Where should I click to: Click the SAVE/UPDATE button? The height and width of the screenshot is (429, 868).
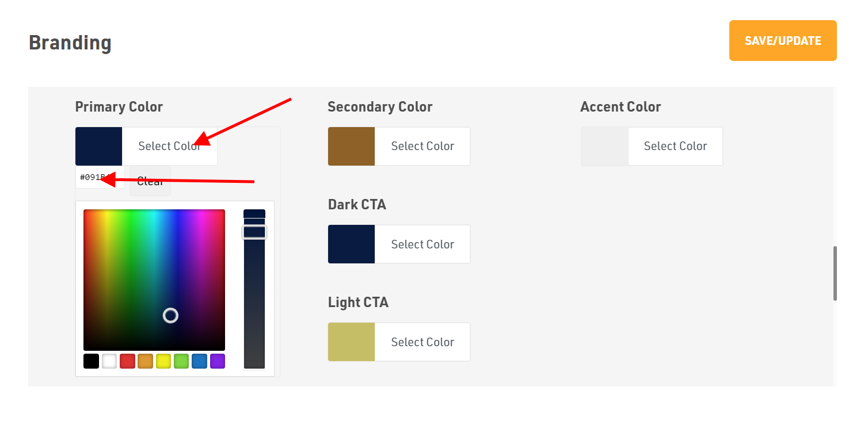pyautogui.click(x=783, y=41)
